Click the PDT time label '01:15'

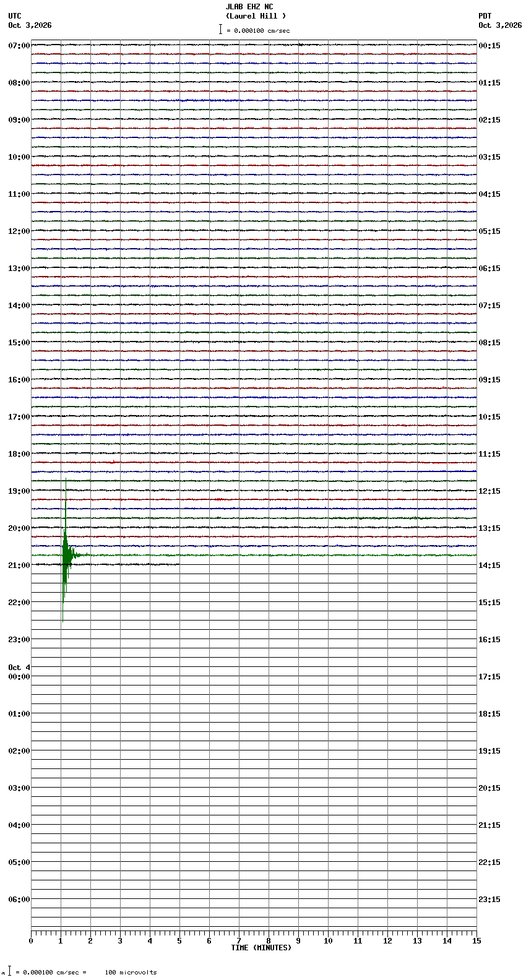click(489, 83)
